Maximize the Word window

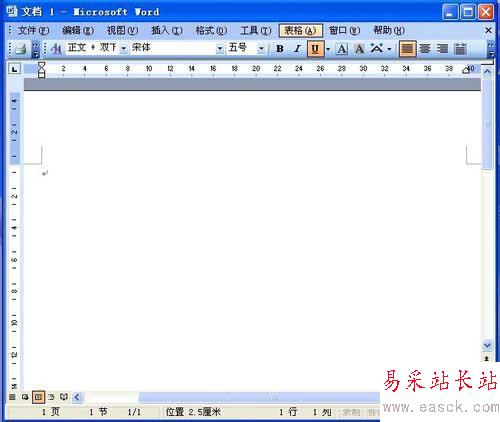468,12
